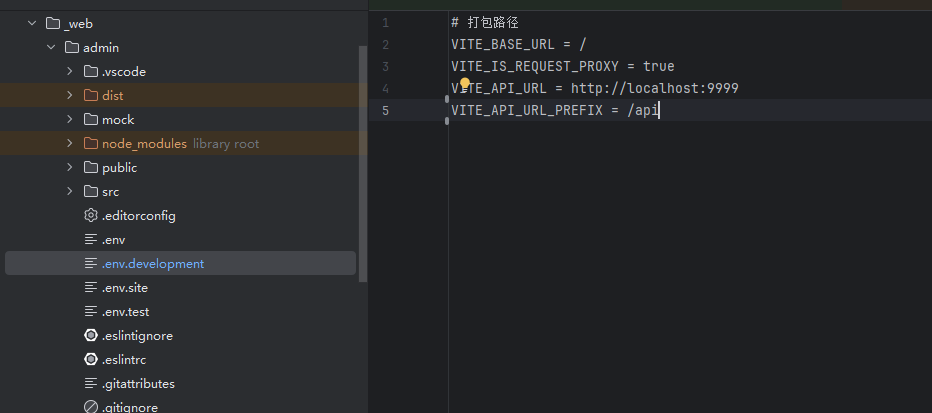Click the node_modules folder icon
Viewport: 932px width, 413px height.
(x=91, y=144)
